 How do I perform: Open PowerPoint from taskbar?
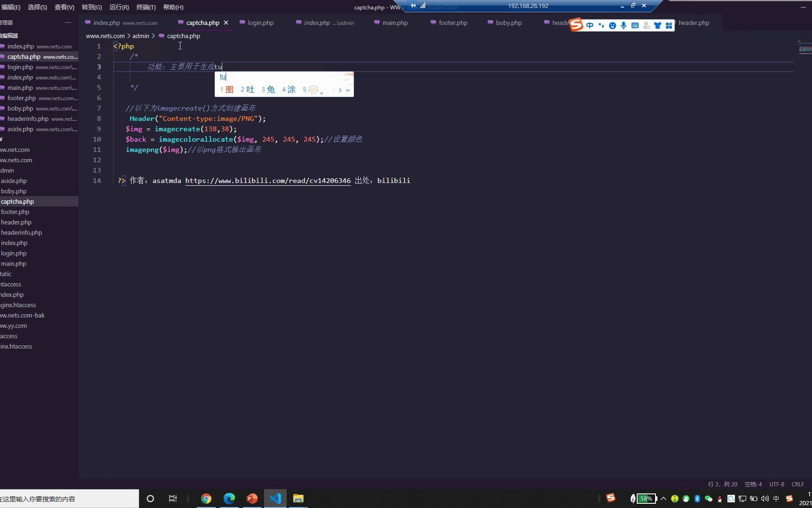252,499
